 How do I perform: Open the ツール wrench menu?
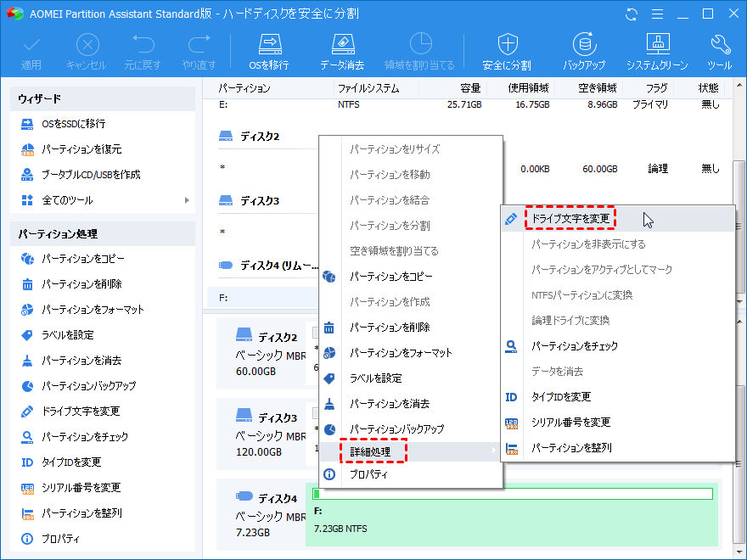720,52
